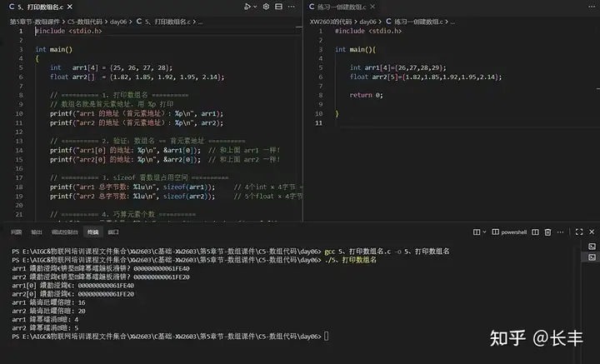Click C file icon on 5、打印数组名.c tab
Screen dimensions: 600x364
12,7
